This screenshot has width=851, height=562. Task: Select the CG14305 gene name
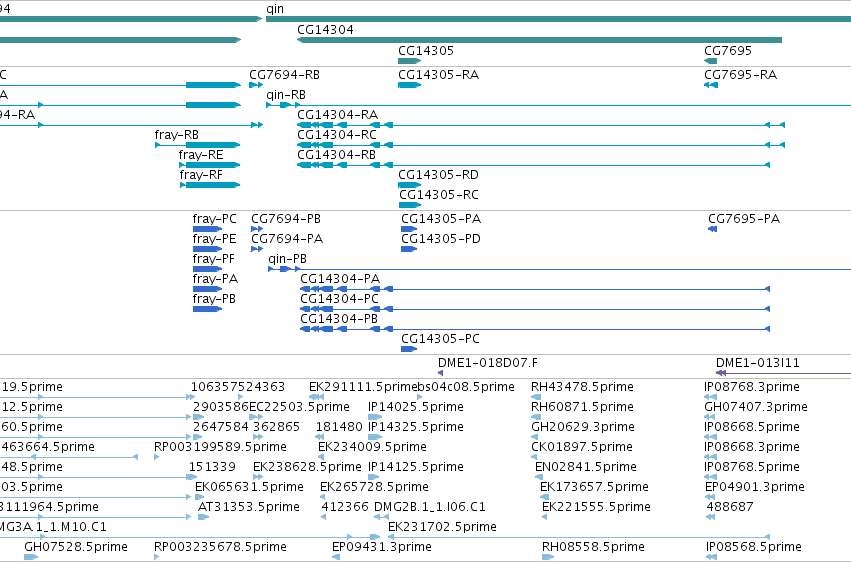tap(426, 51)
